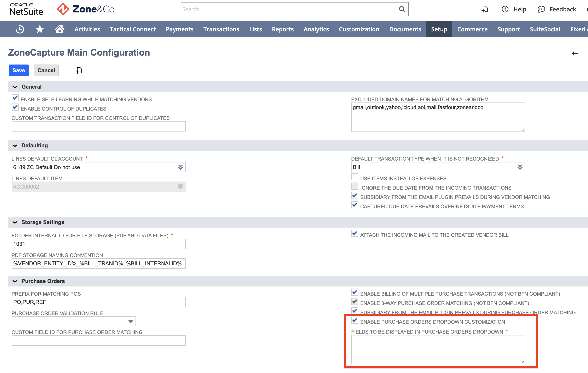The image size is (588, 373).
Task: Open the Customization menu
Action: point(359,29)
